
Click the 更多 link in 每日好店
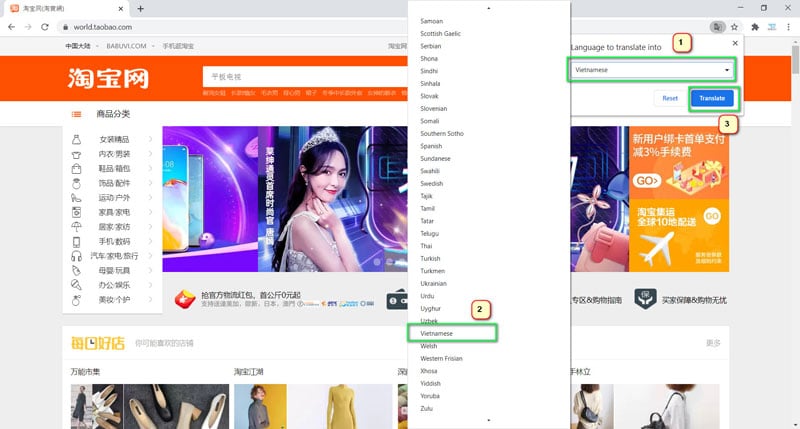(713, 343)
